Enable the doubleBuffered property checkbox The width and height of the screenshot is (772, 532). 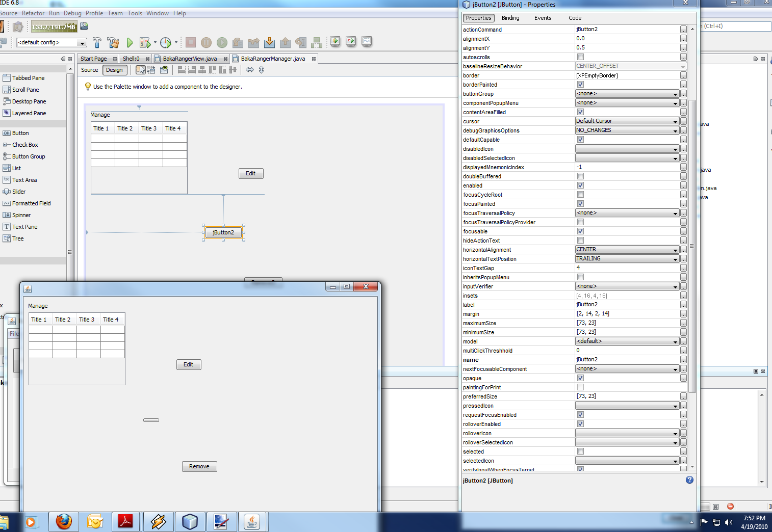coord(580,176)
